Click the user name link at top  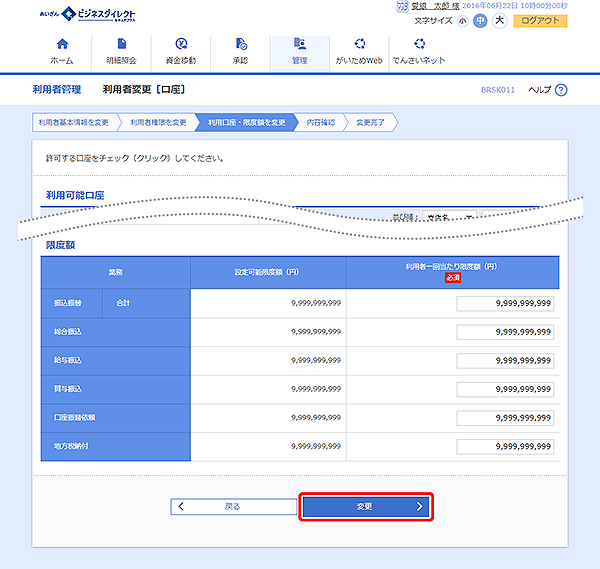[435, 6]
